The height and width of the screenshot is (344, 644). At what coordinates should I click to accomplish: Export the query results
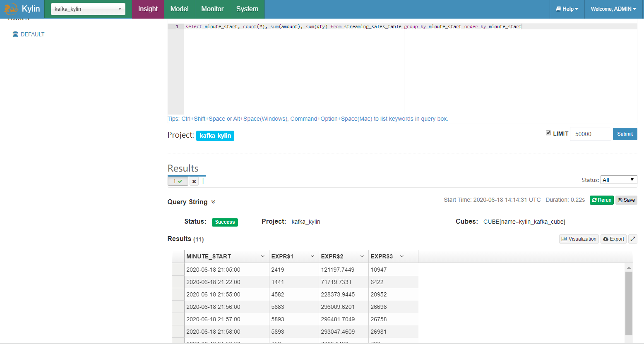point(613,239)
